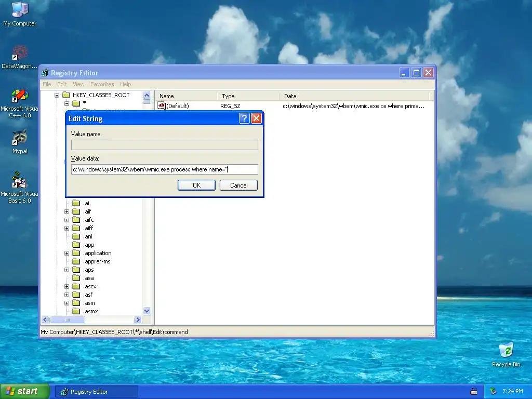This screenshot has width=532, height=399.
Task: Click the .ascx folder icon
Action: coord(76,286)
